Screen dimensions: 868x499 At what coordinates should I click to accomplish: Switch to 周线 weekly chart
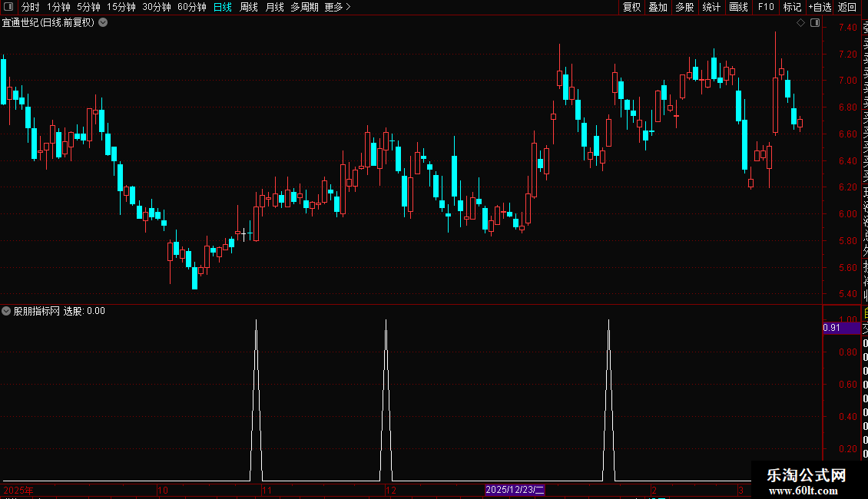249,7
